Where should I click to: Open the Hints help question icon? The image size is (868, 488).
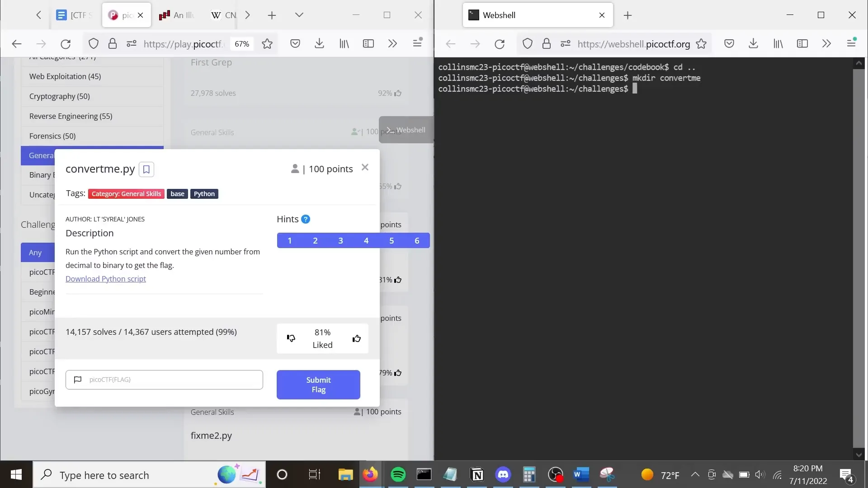[306, 219]
